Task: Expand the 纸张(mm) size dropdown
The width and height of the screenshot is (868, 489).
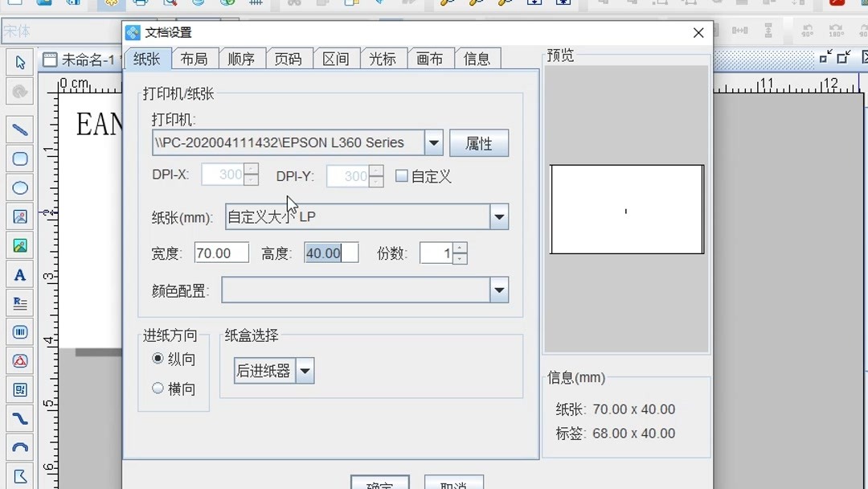Action: click(x=499, y=217)
